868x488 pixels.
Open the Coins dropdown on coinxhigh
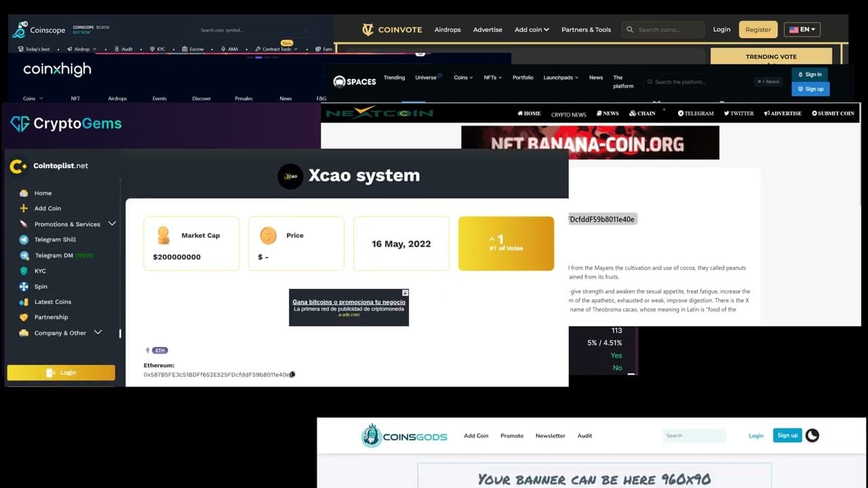pyautogui.click(x=33, y=99)
